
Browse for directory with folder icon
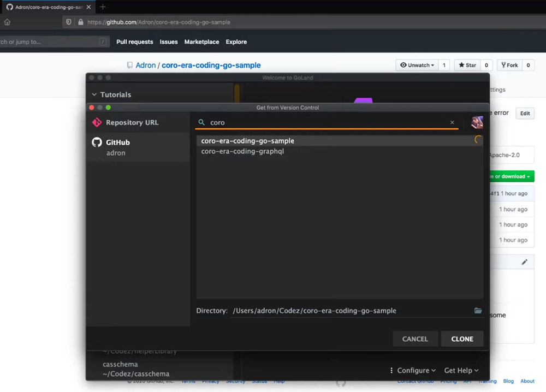tap(478, 311)
